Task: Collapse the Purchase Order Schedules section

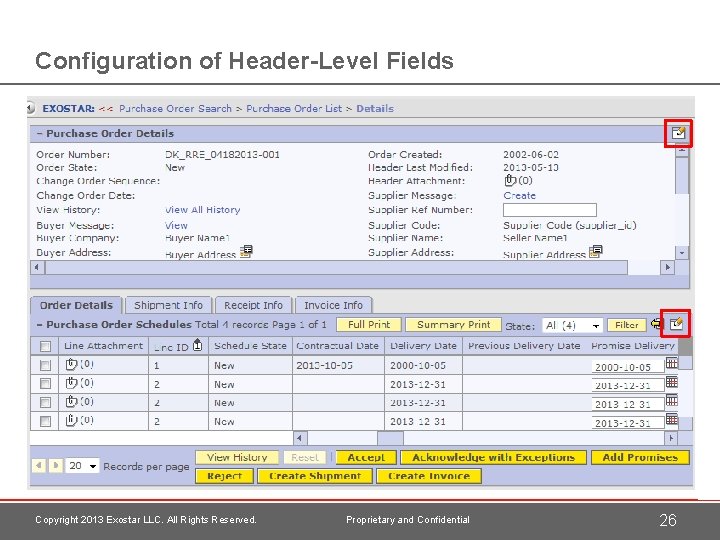Action: (39, 325)
